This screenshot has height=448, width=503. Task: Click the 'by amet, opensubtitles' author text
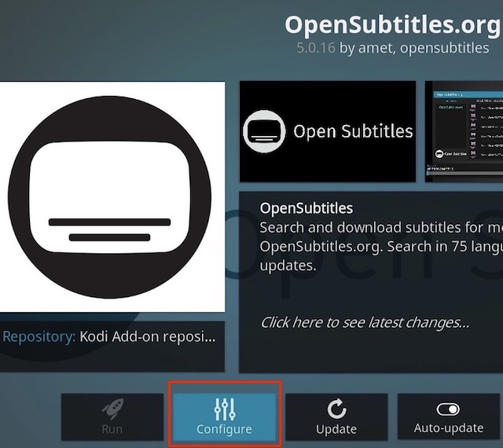(x=414, y=48)
